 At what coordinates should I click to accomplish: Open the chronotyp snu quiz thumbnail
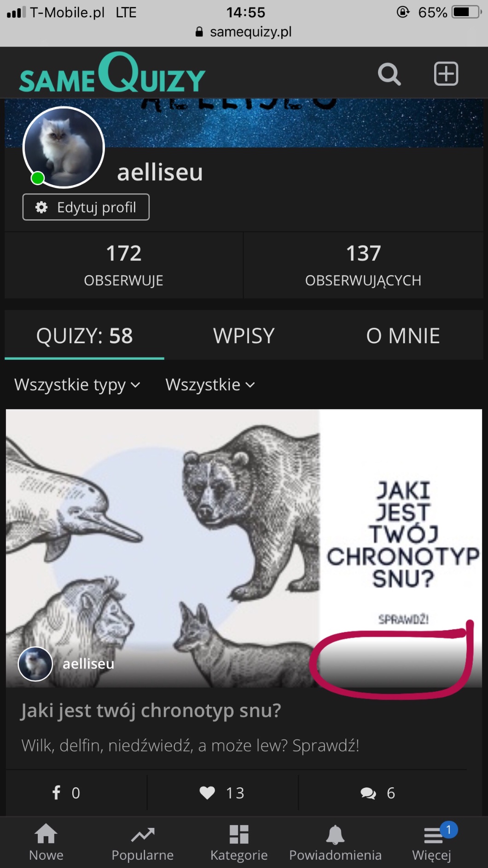point(244,548)
